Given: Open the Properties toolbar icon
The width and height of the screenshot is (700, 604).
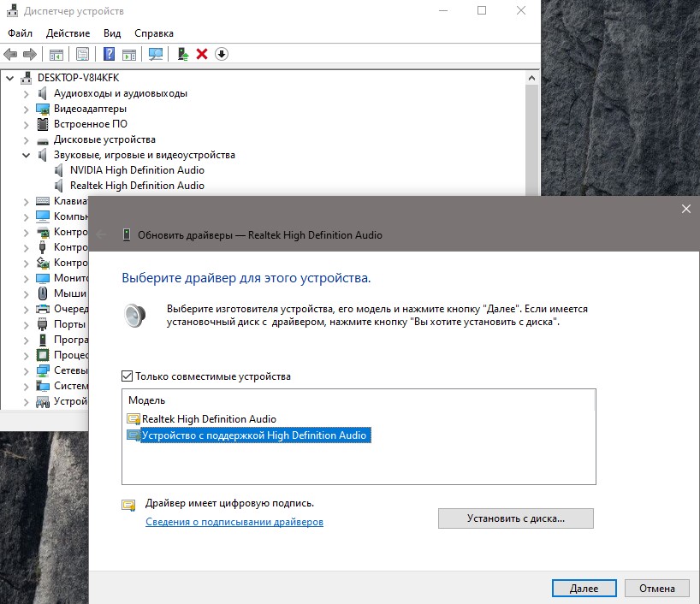Looking at the screenshot, I should 83,55.
